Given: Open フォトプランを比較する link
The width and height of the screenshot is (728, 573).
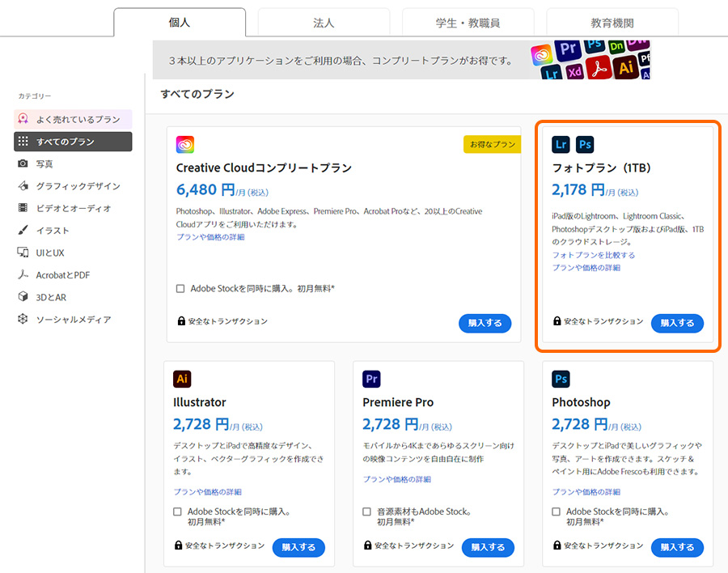Looking at the screenshot, I should point(594,255).
